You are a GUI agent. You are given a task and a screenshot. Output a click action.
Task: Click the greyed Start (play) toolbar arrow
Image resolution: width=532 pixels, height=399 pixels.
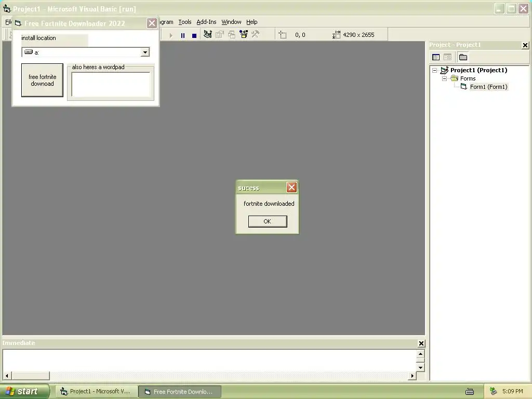click(171, 35)
